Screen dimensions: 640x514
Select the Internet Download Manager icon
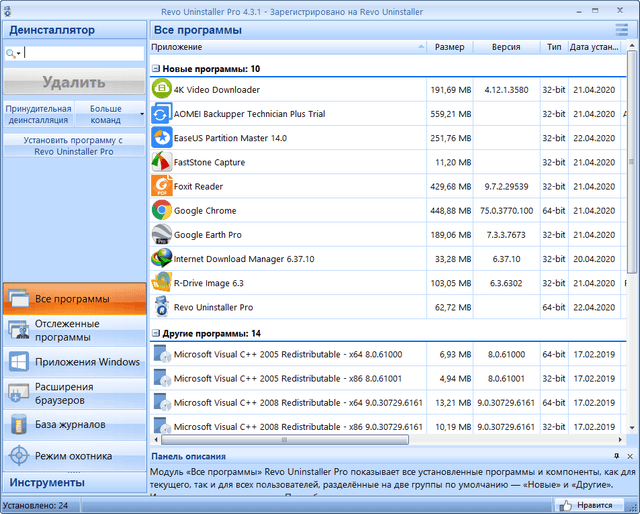(161, 258)
